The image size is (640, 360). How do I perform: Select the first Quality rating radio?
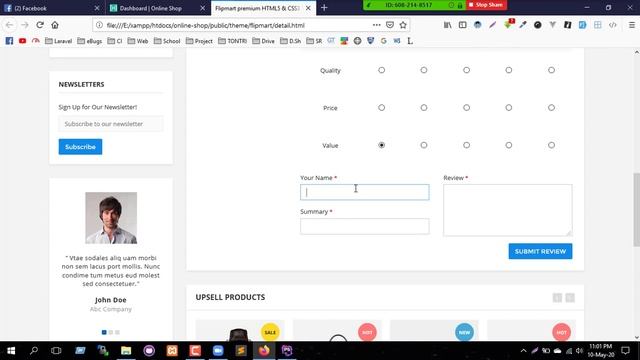[381, 70]
